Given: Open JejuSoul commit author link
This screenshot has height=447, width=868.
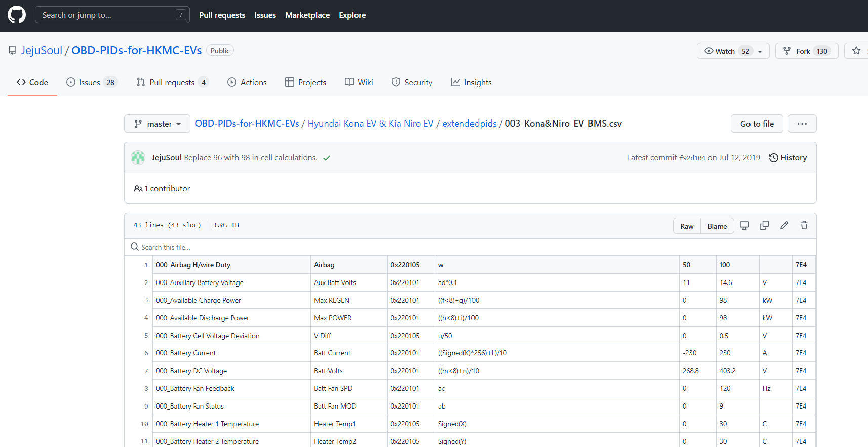Looking at the screenshot, I should click(167, 158).
